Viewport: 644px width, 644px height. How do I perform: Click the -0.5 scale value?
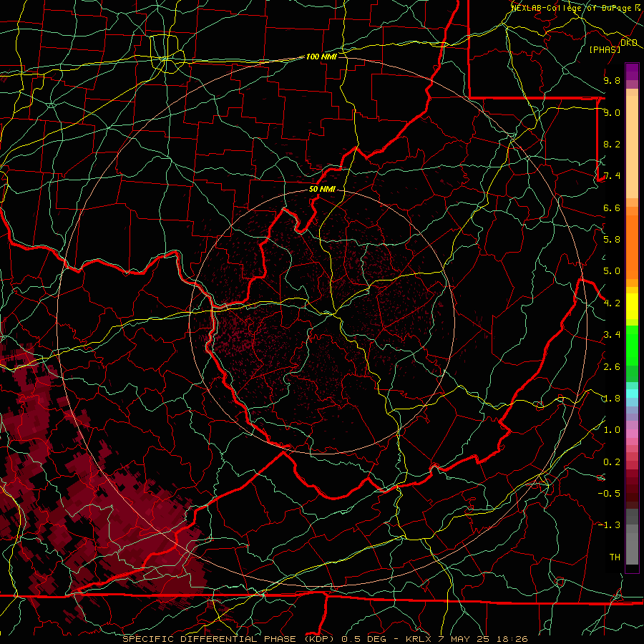click(609, 494)
